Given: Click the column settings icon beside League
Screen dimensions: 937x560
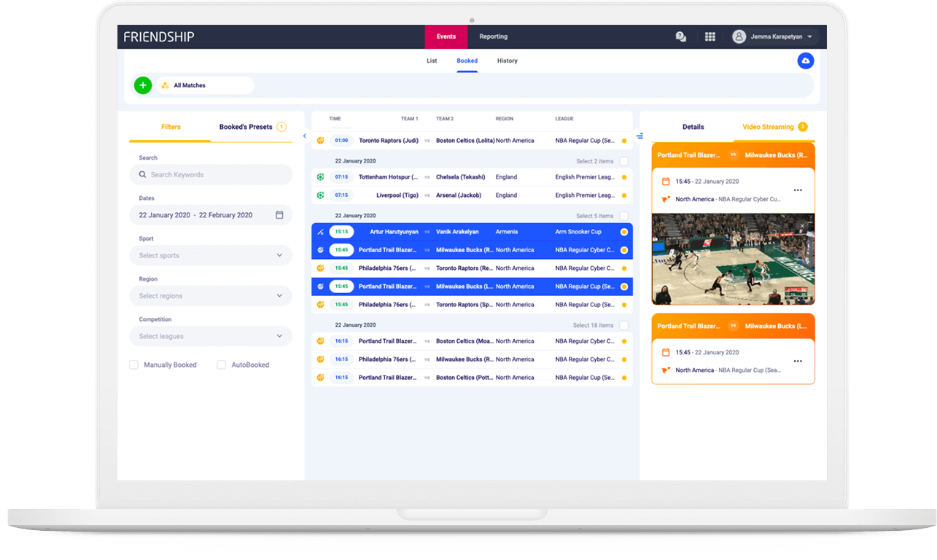Looking at the screenshot, I should coord(639,136).
